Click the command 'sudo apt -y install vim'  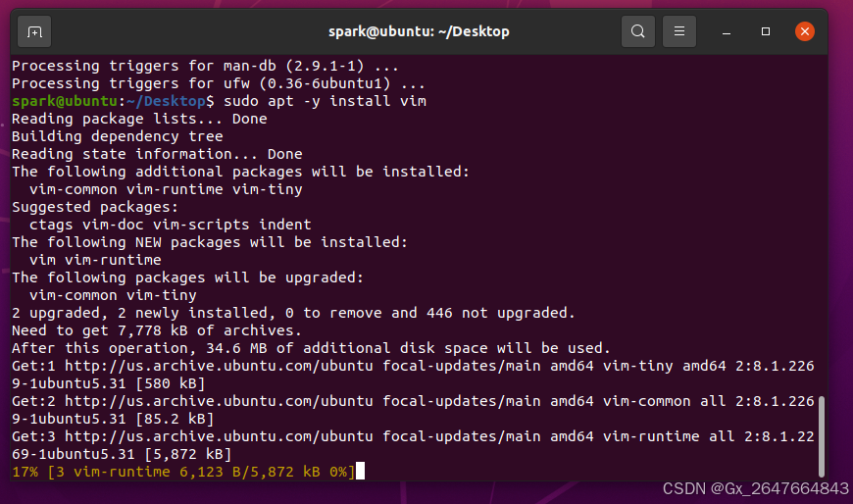coord(325,101)
